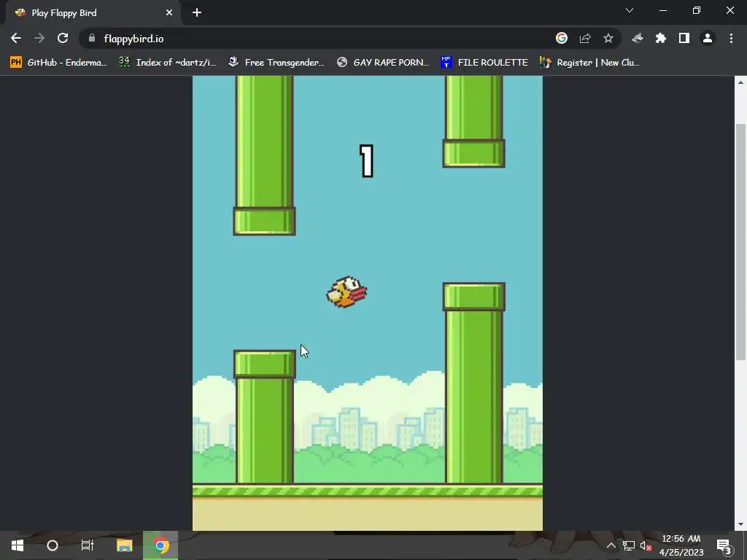Open the notification center icon
Screen dimensions: 747x560
[x=724, y=545]
